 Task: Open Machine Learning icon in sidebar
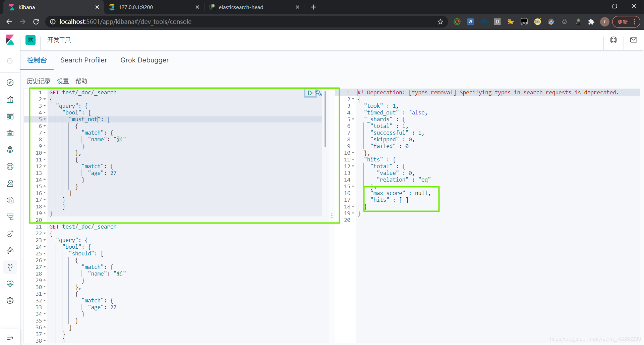(x=10, y=166)
